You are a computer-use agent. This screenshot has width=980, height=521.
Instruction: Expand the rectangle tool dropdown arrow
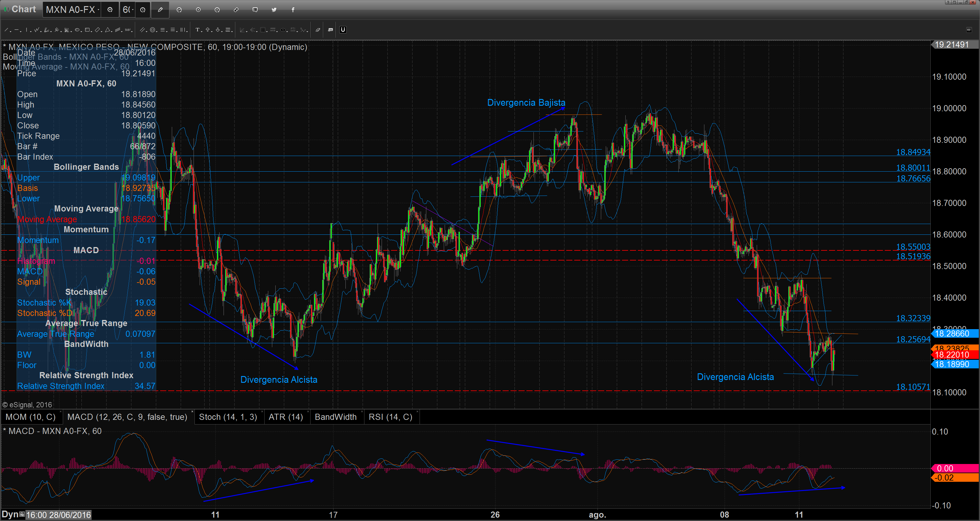91,32
